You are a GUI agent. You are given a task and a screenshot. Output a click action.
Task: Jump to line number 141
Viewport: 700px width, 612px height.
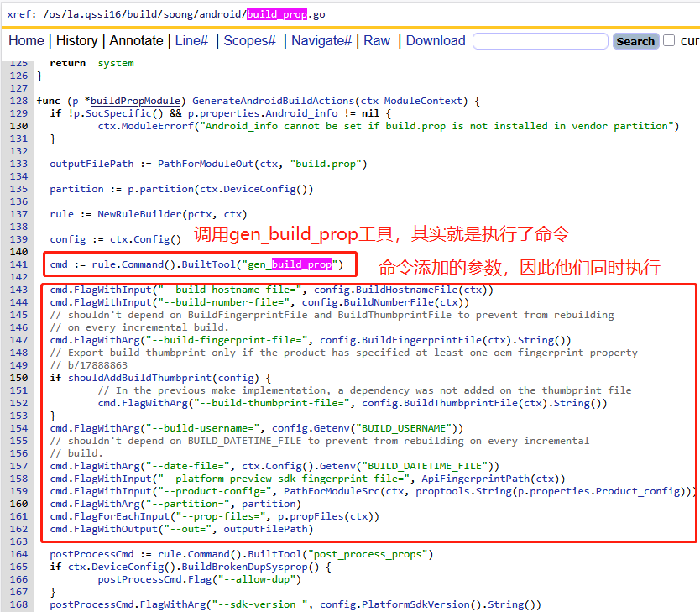click(18, 264)
